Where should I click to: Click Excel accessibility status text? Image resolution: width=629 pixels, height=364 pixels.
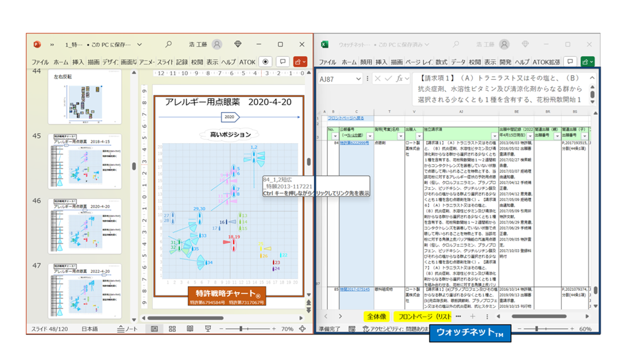[x=396, y=329]
